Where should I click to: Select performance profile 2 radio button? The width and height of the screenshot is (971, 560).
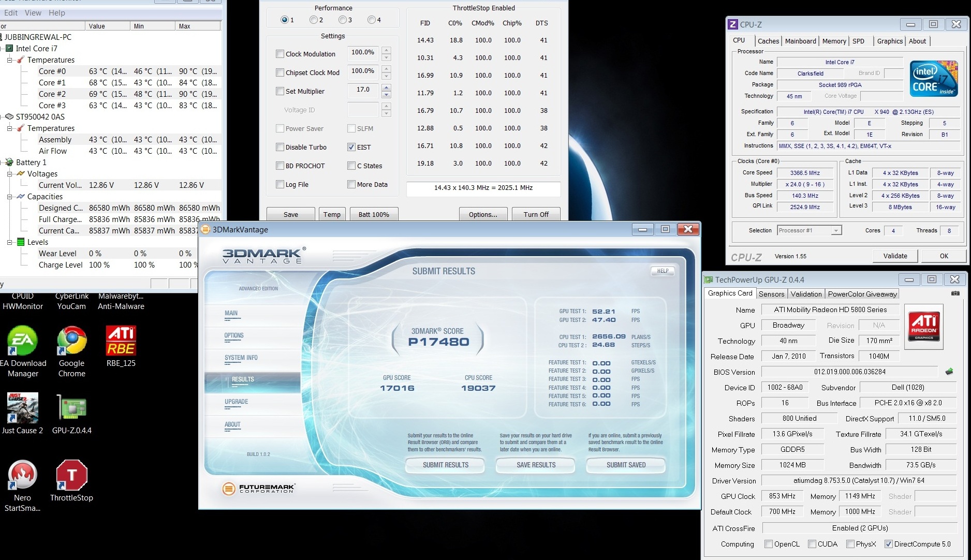point(313,20)
